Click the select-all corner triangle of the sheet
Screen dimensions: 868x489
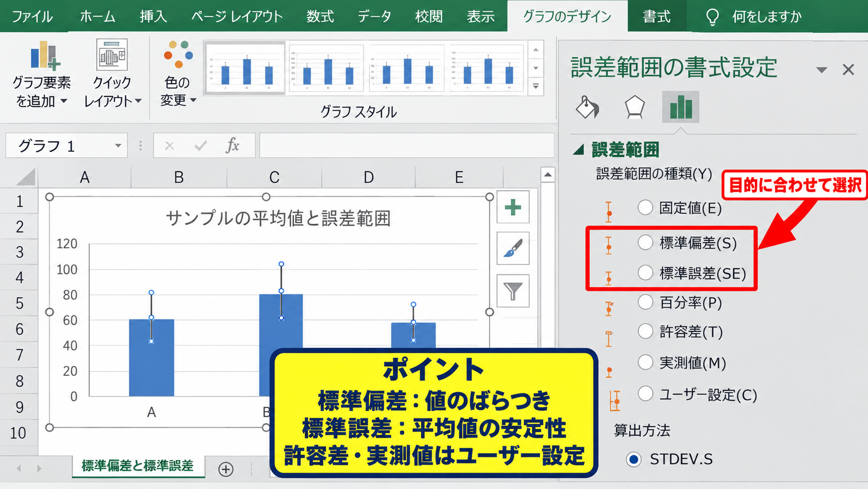(x=25, y=177)
